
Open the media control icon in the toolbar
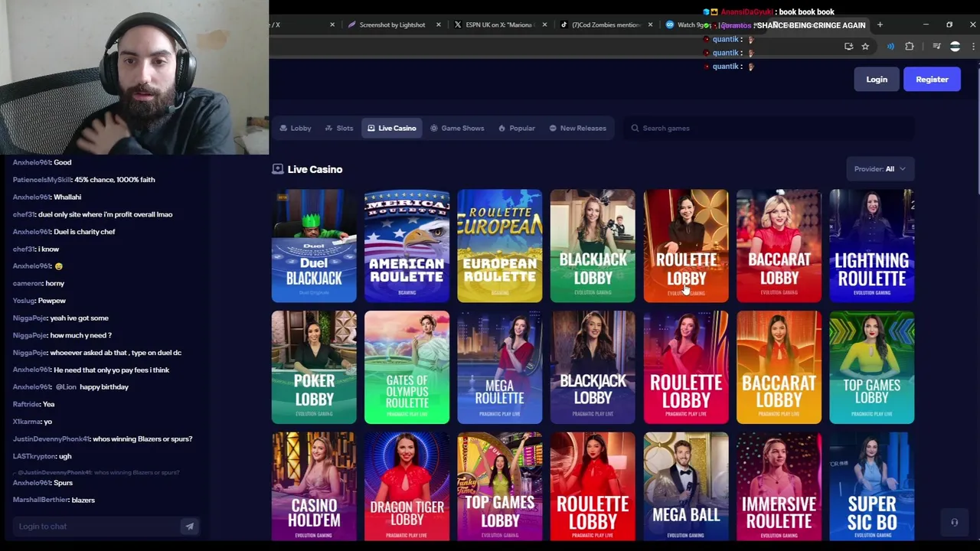tap(936, 47)
